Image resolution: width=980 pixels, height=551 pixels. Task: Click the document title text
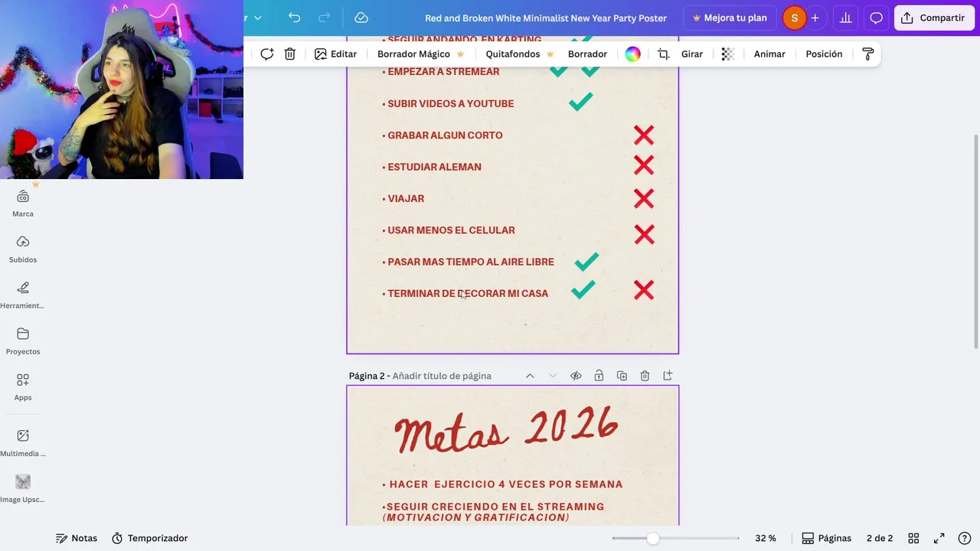click(546, 18)
